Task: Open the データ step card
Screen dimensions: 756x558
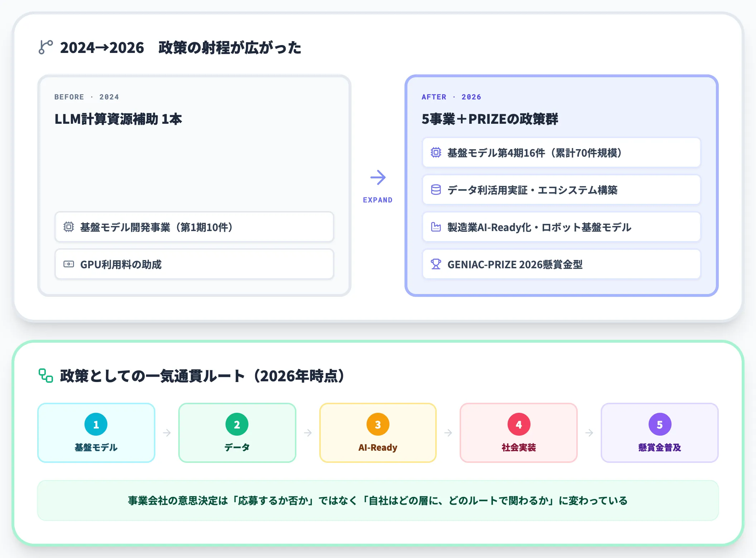Action: [x=237, y=433]
